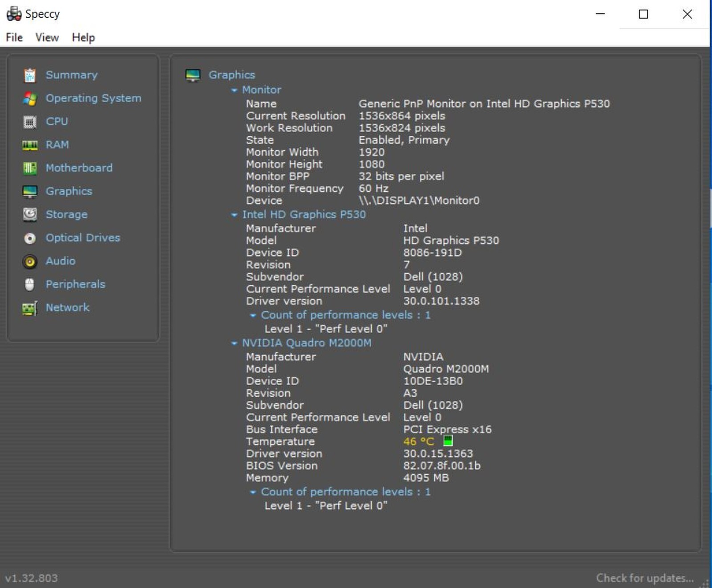The width and height of the screenshot is (712, 588).
Task: Select the Generic PnP Monitor name value
Action: 484,104
